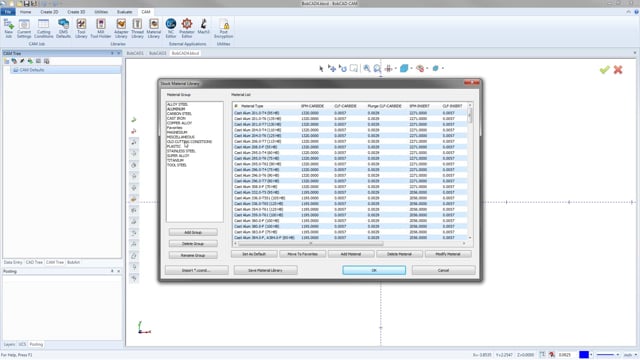Click the Add Group button
Screen dimensions: 640x360
point(193,232)
